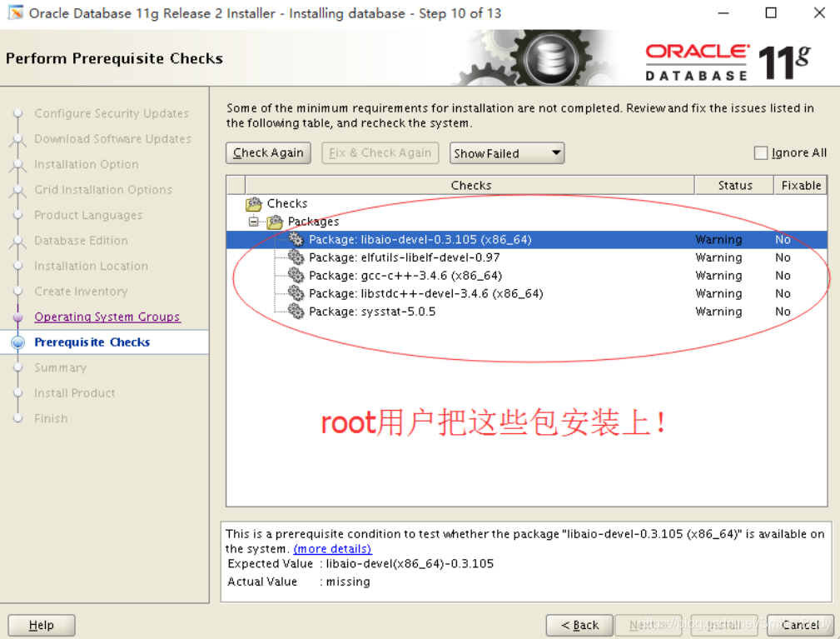Click the gear icon beside gcc-c++ package
This screenshot has height=639, width=840.
296,276
